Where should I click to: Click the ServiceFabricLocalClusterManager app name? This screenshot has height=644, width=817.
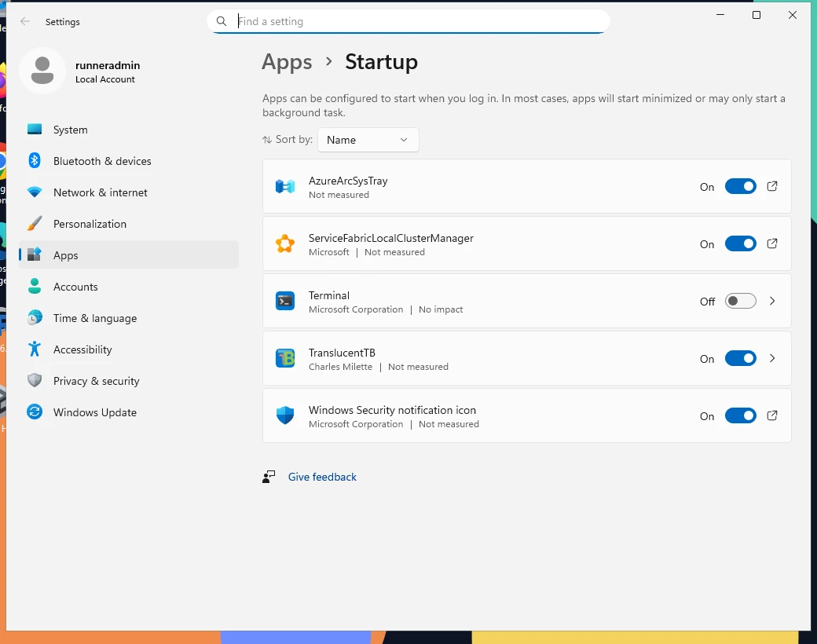point(390,238)
